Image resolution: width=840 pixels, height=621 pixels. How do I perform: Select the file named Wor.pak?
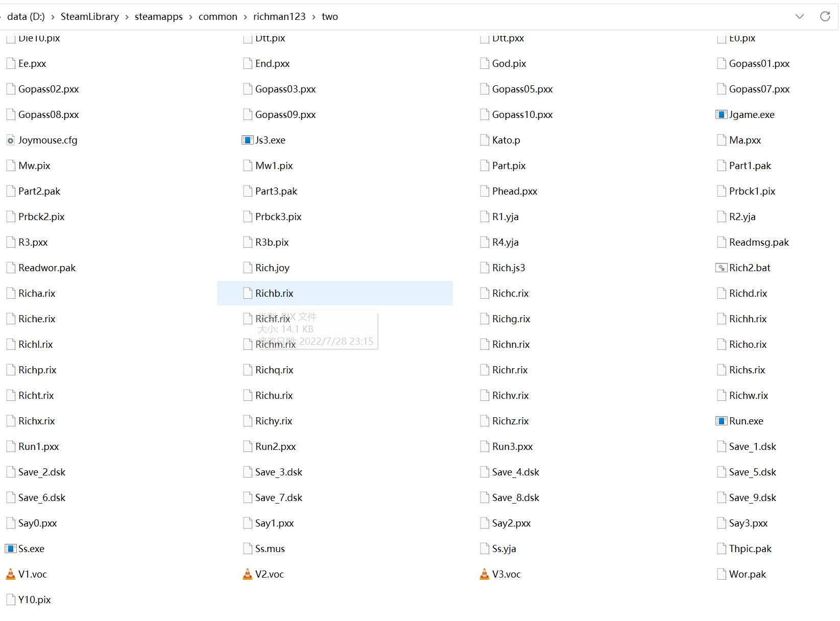tap(748, 574)
